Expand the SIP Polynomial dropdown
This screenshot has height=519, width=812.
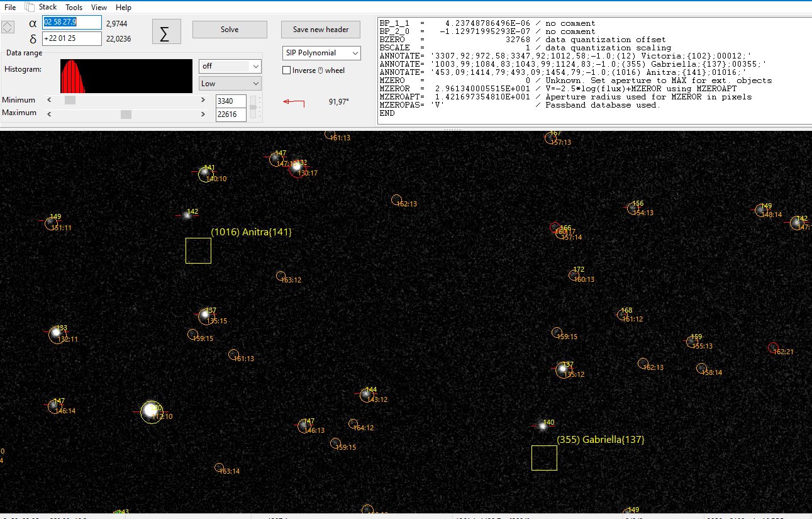point(355,53)
